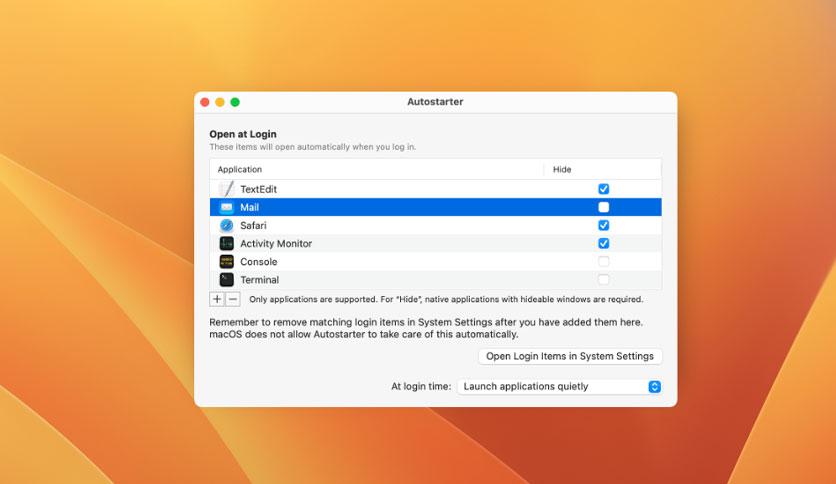This screenshot has height=484, width=836.
Task: Select the Safari row label
Action: coord(253,225)
